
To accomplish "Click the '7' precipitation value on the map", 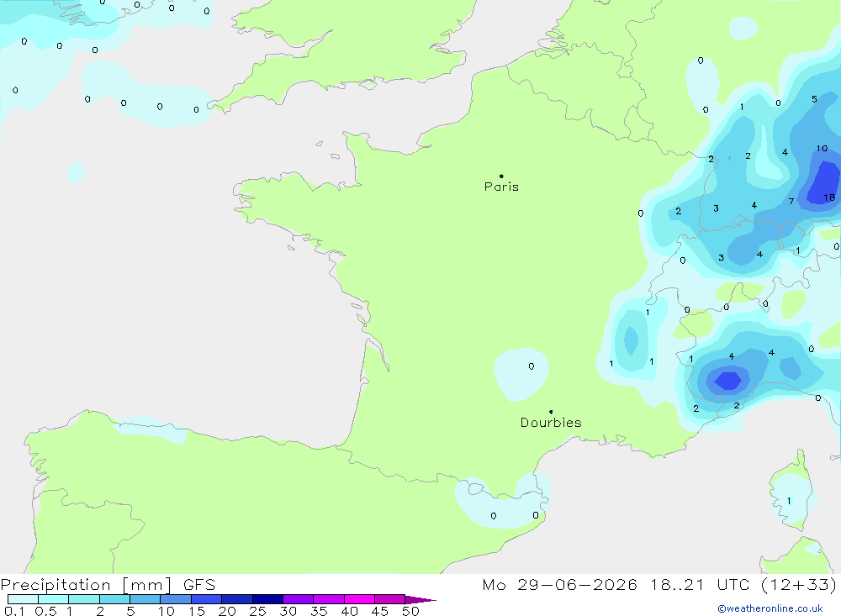I will tap(791, 201).
